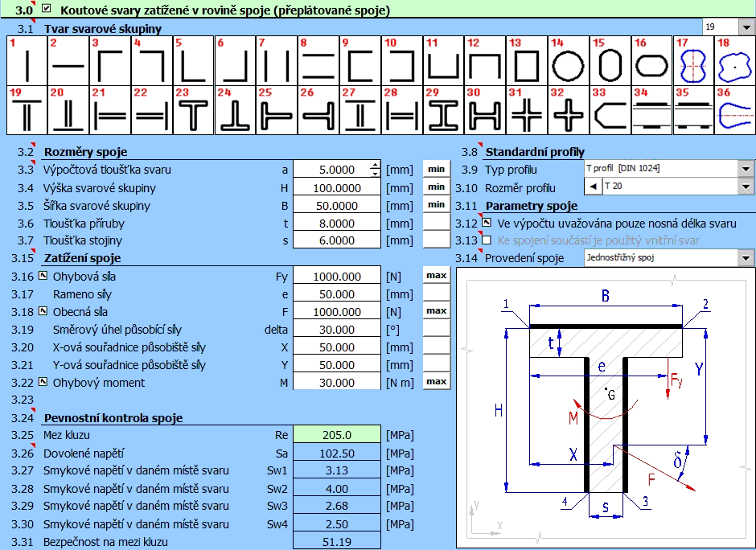Open Provedení spoje dropdown list
The width and height of the screenshot is (756, 550).
tap(746, 258)
